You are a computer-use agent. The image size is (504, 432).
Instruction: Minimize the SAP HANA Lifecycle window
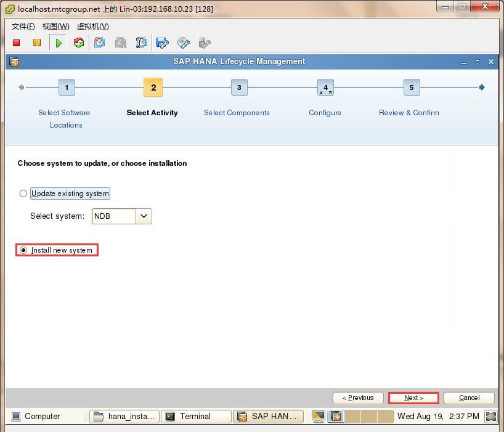464,62
